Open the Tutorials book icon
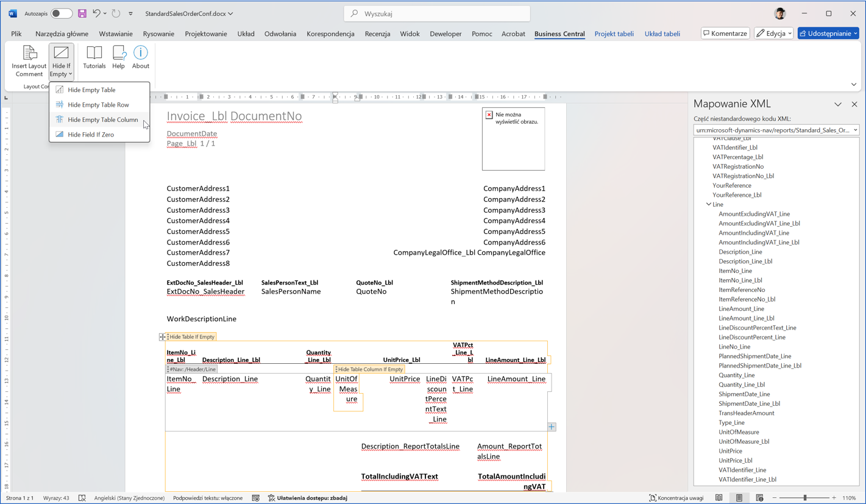 [x=94, y=57]
